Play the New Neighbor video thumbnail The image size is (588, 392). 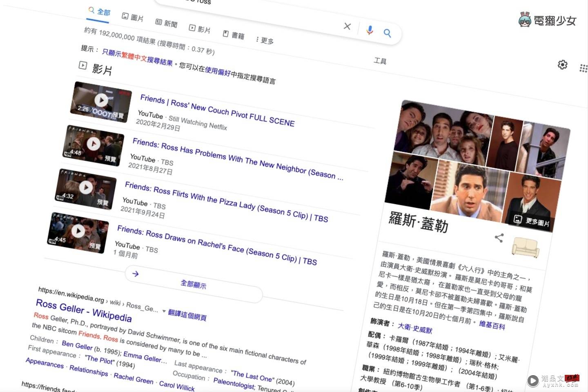pyautogui.click(x=94, y=146)
